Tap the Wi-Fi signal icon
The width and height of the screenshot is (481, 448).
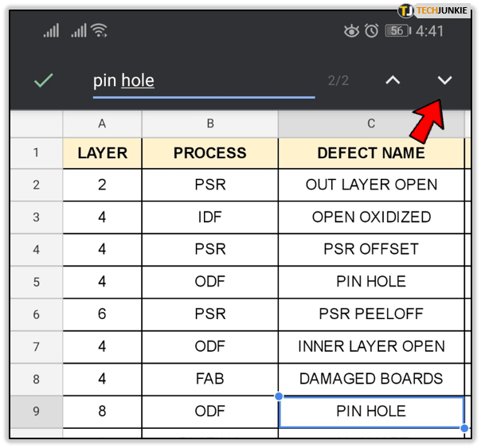[99, 31]
